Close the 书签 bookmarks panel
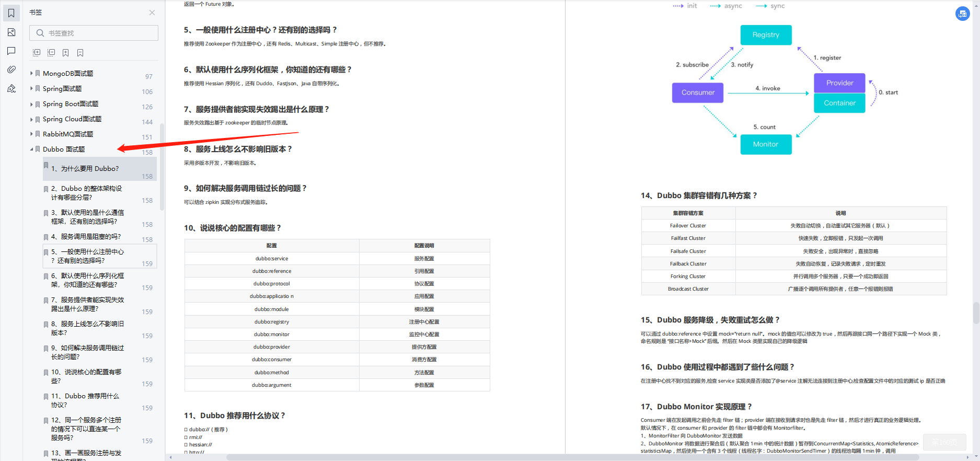Image resolution: width=980 pixels, height=461 pixels. coord(152,13)
